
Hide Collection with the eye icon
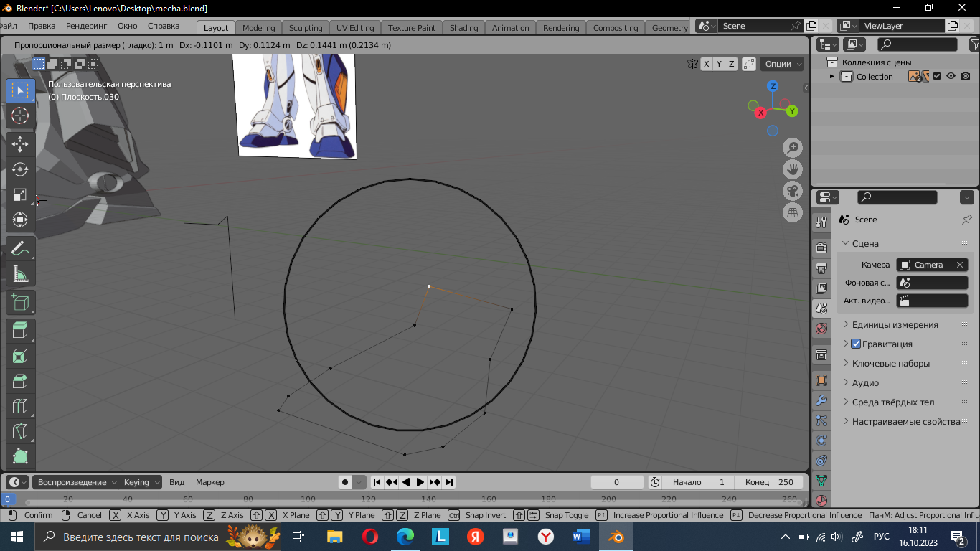point(951,77)
